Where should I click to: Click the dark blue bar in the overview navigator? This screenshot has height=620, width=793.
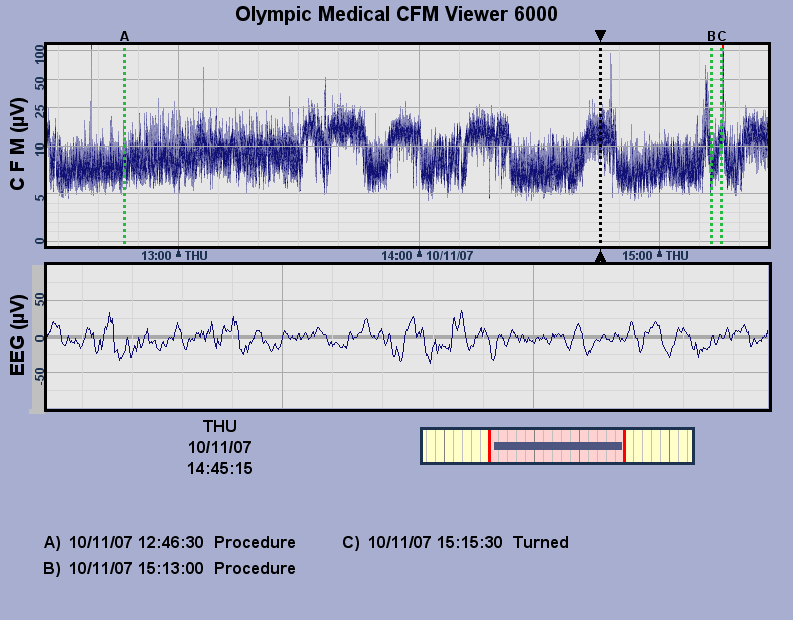coord(558,446)
